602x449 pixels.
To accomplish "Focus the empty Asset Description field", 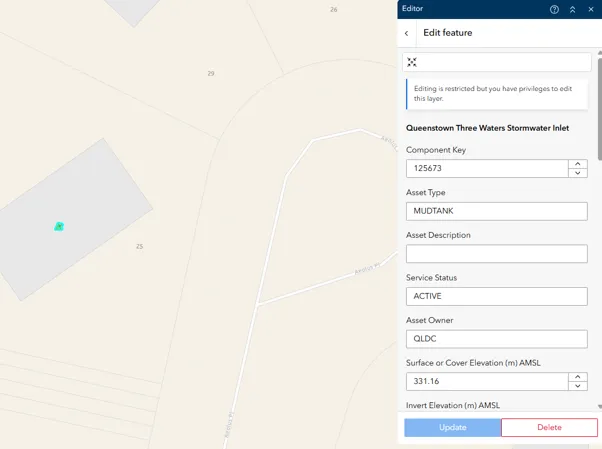I will click(x=497, y=254).
